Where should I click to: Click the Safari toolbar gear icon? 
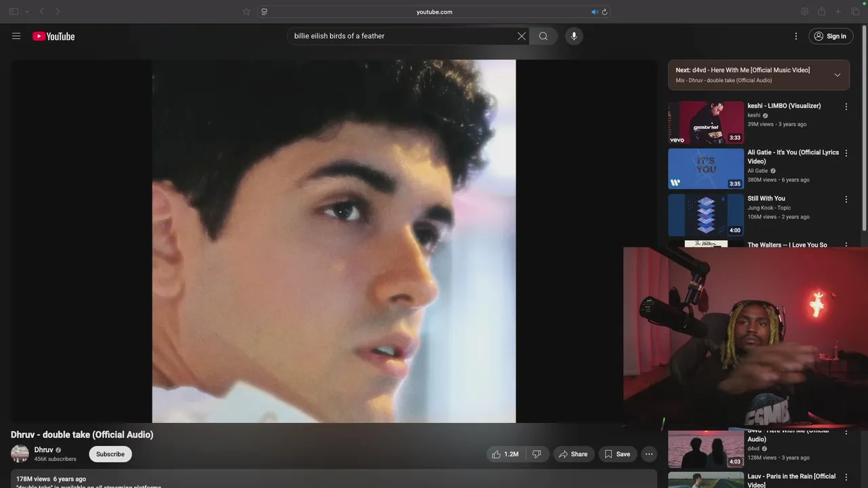click(804, 12)
